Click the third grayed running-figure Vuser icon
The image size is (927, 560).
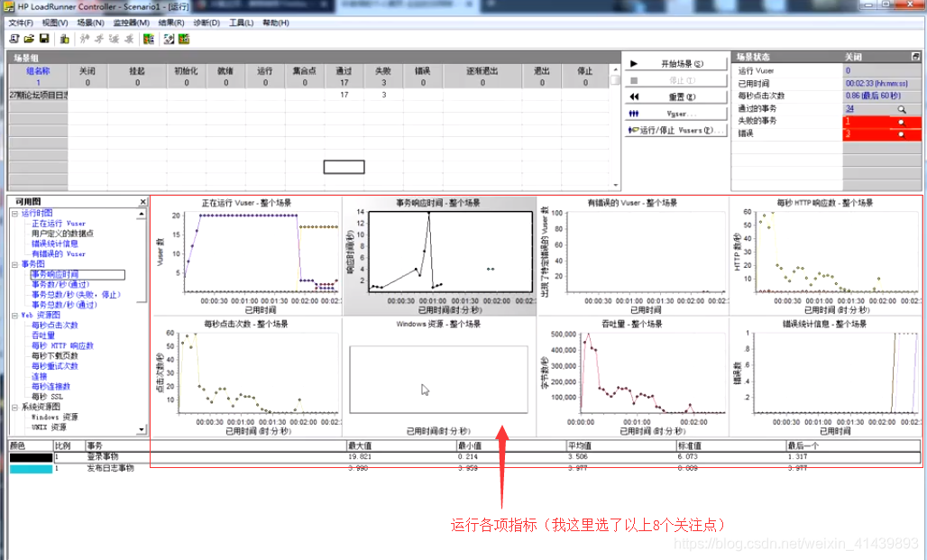114,39
